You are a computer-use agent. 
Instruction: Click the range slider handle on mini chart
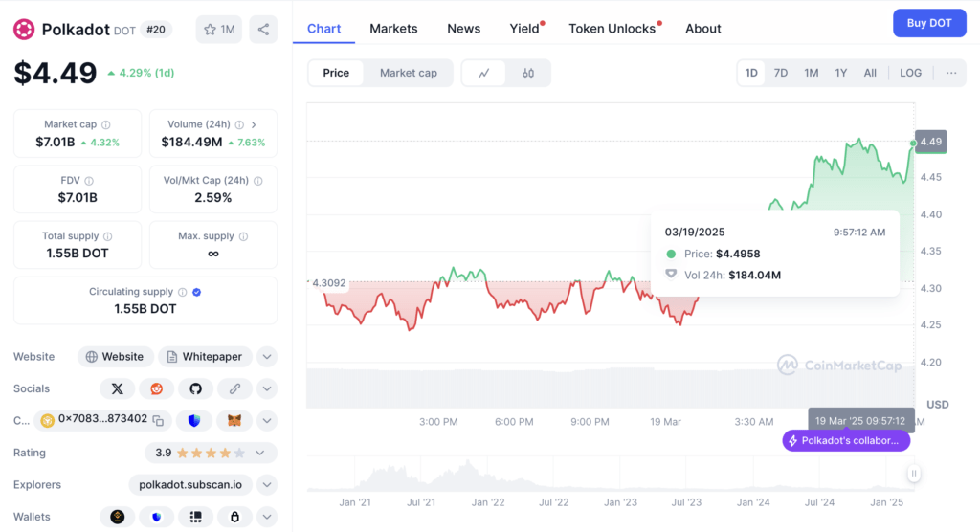point(914,474)
